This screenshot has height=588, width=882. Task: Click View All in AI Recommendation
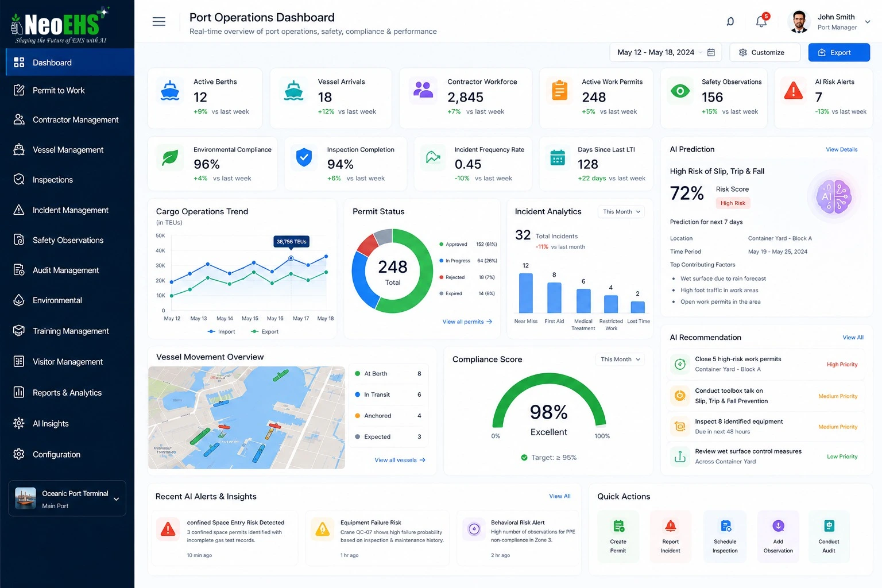[853, 338]
